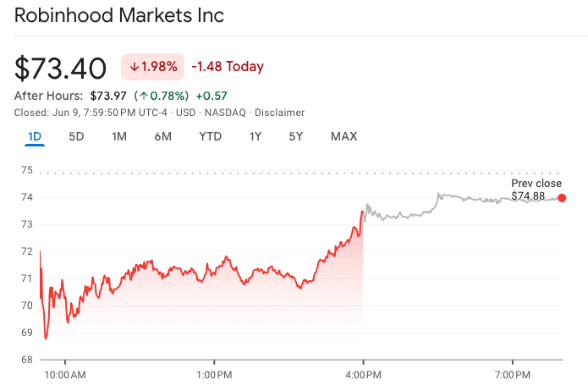The image size is (588, 391).
Task: Click the 4:00 PM axis label
Action: coord(362,374)
